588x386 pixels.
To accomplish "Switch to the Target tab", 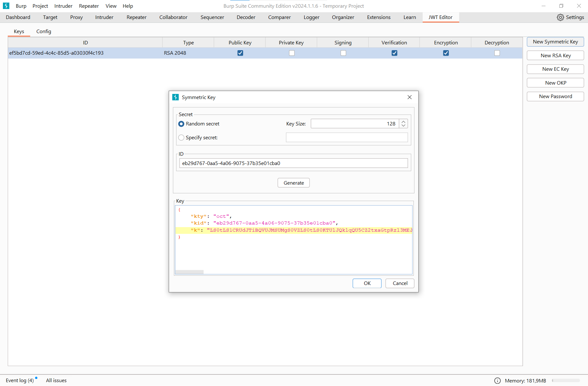I will click(x=50, y=17).
